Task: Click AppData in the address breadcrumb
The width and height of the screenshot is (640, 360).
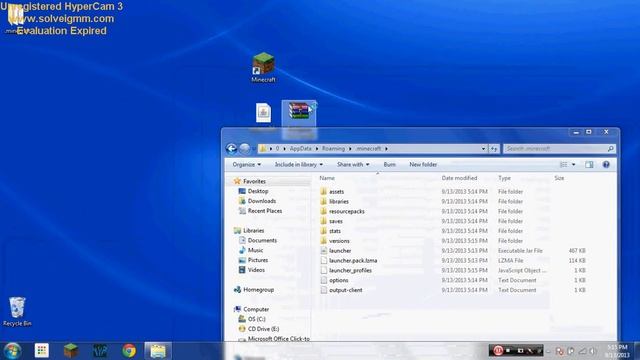Action: pyautogui.click(x=300, y=149)
